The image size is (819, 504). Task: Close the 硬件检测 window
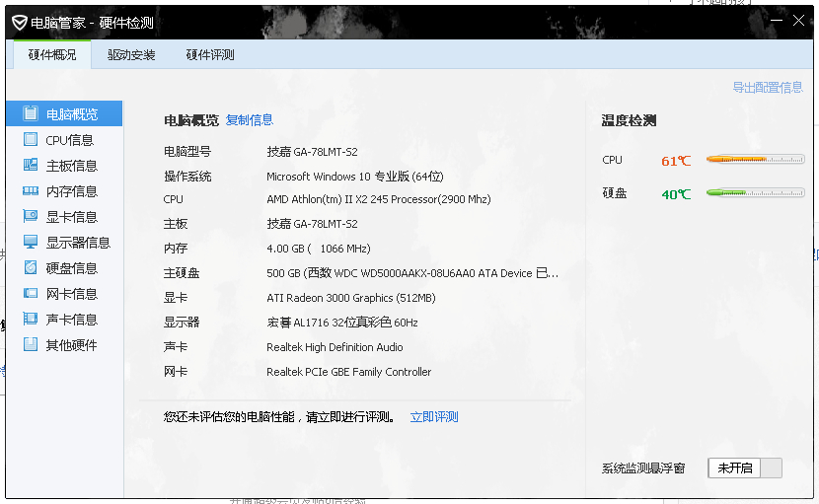[x=798, y=21]
